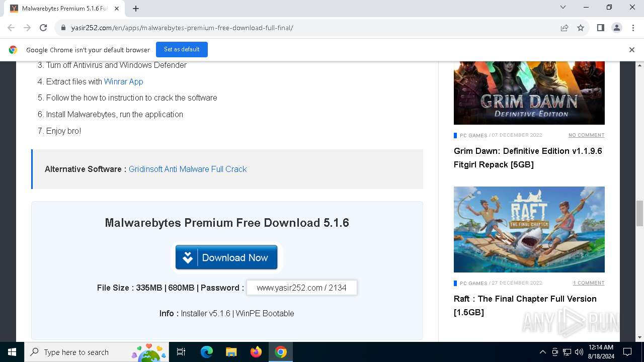Open Gridinsoft Anti Malware Full Crack link

coord(188,169)
